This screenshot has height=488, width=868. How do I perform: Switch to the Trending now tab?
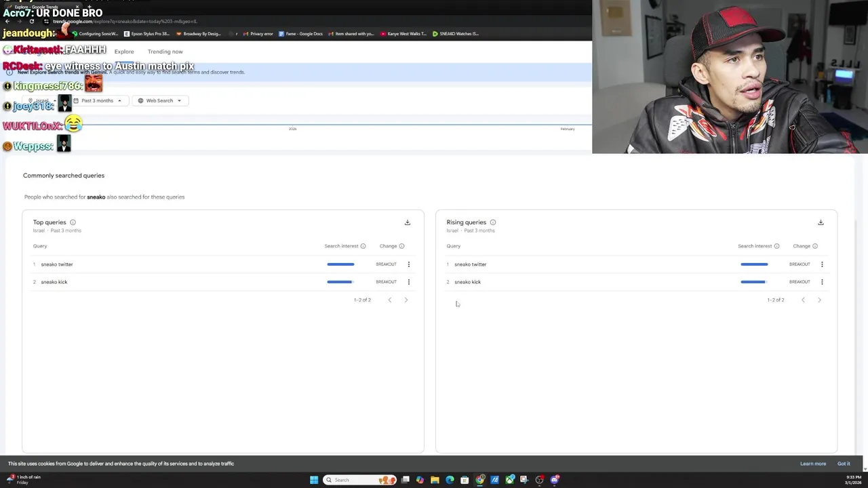tap(165, 52)
